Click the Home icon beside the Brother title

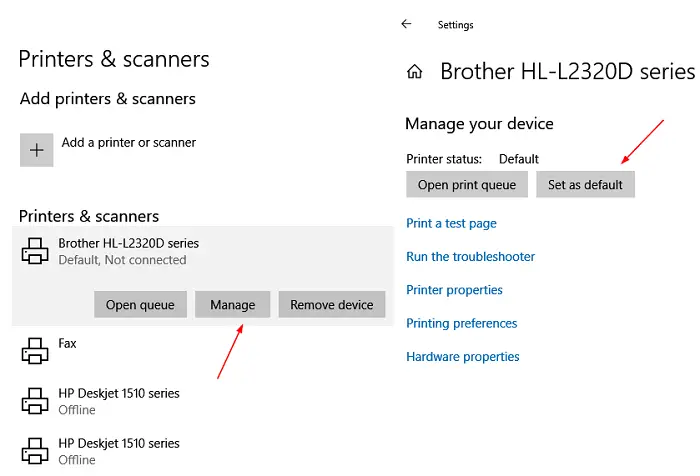click(x=415, y=71)
